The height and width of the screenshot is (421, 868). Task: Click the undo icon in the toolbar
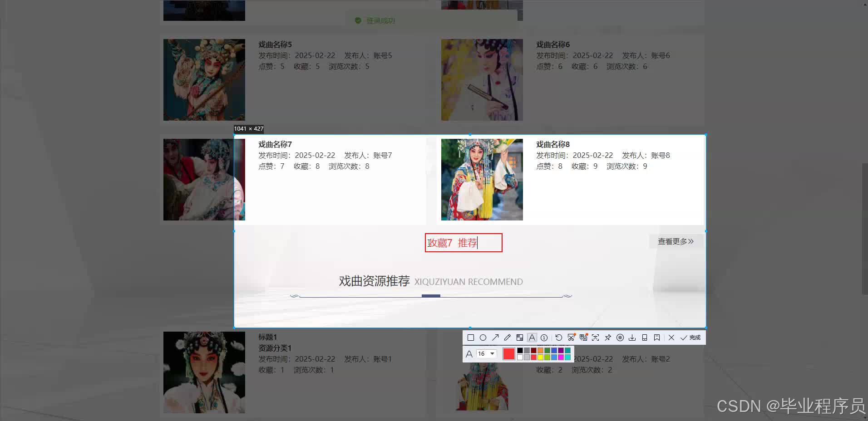(x=559, y=338)
